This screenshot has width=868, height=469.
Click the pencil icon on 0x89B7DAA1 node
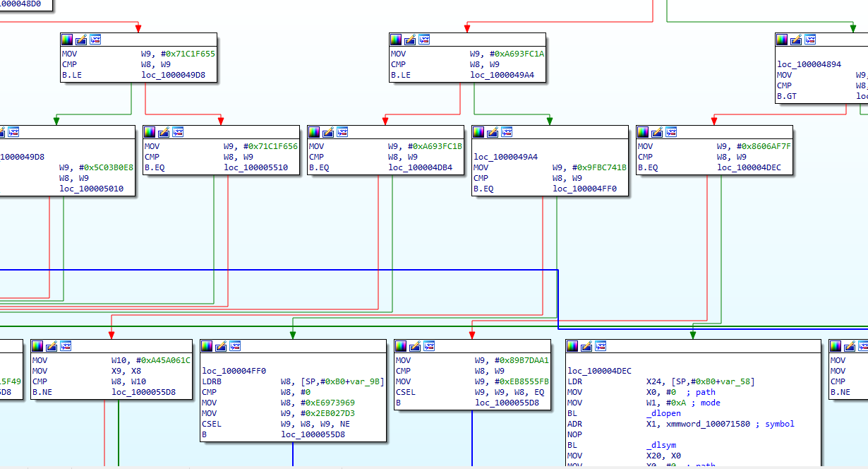point(415,346)
